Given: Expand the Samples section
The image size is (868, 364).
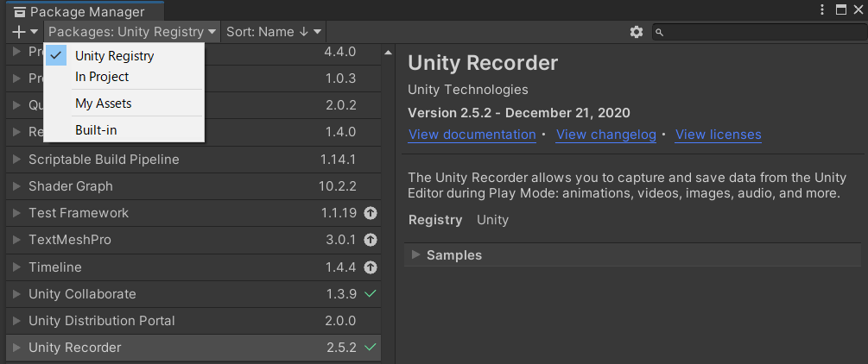Looking at the screenshot, I should tap(415, 255).
